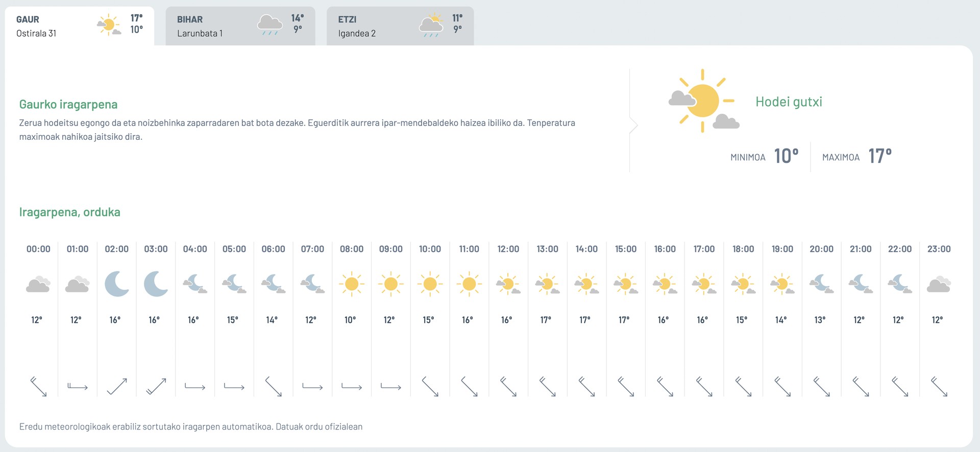Select the ETZI Igandea 2 tab
980x452 pixels.
point(400,26)
